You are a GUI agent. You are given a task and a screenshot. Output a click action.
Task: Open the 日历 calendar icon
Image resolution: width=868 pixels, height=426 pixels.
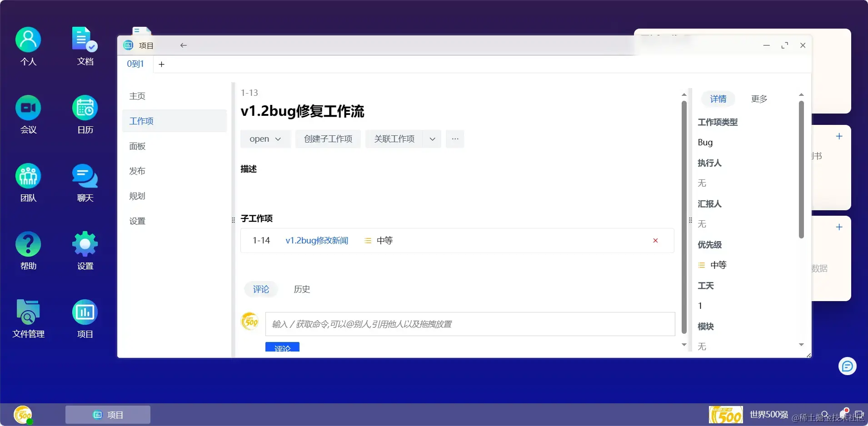[85, 114]
